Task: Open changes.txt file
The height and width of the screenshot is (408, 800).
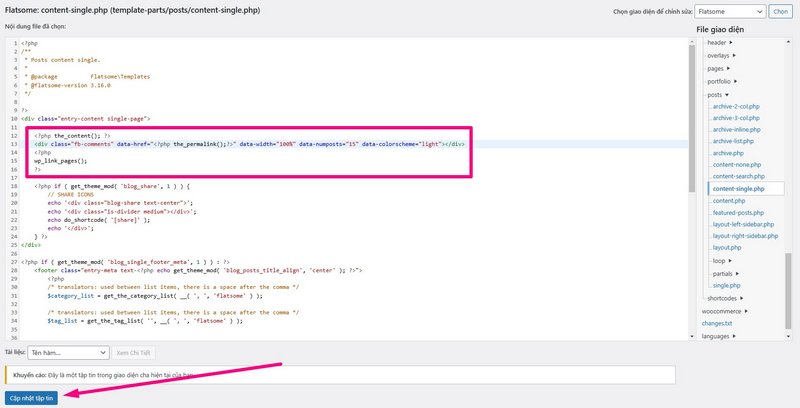Action: (x=716, y=323)
